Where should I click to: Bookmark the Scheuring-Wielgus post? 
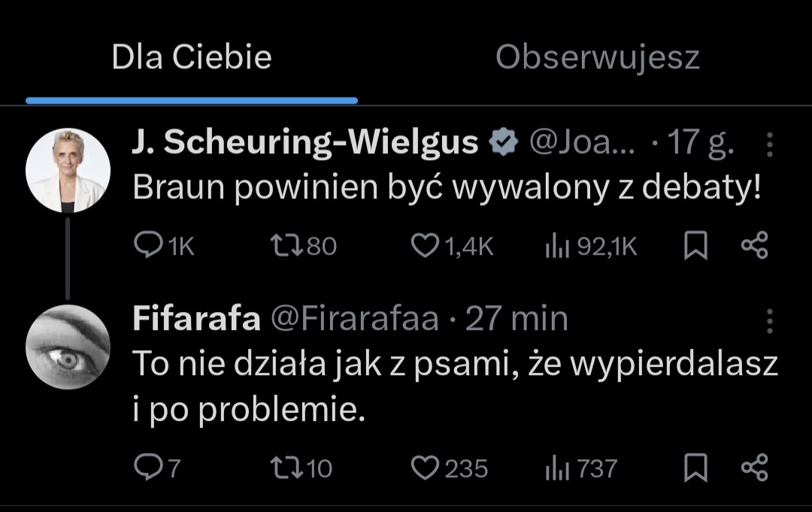coord(695,246)
